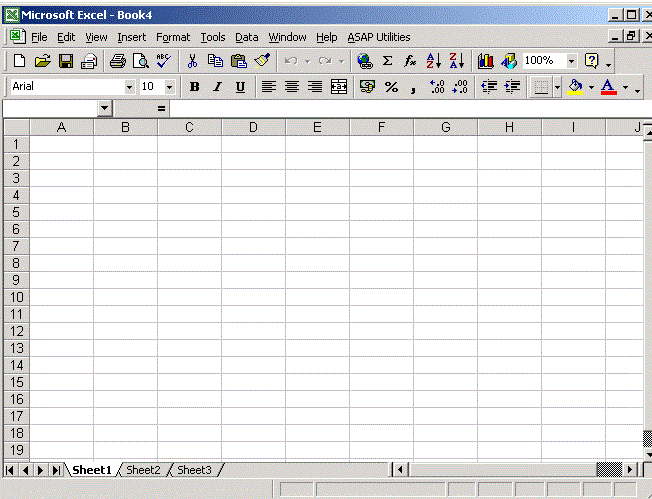This screenshot has height=499, width=652.
Task: Copy selection with Copy icon
Action: (x=215, y=61)
